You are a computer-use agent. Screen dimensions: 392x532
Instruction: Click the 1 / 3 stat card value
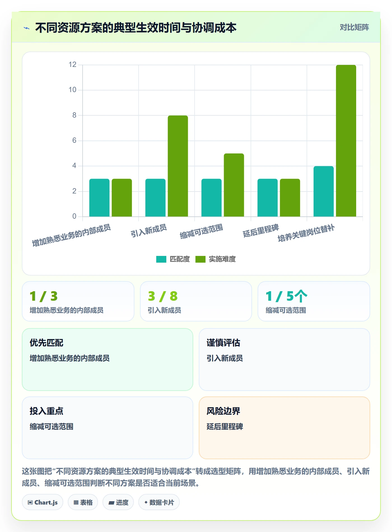click(44, 296)
